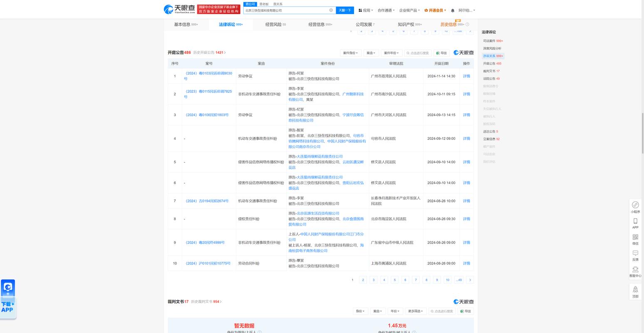Image resolution: width=644 pixels, height=333 pixels.
Task: Select the 查老板 search mode
Action: [x=264, y=4]
